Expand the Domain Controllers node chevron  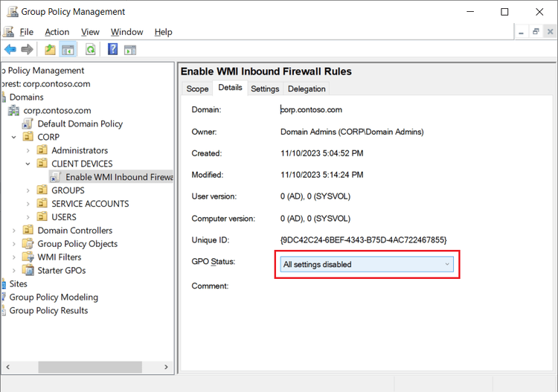[x=14, y=231]
